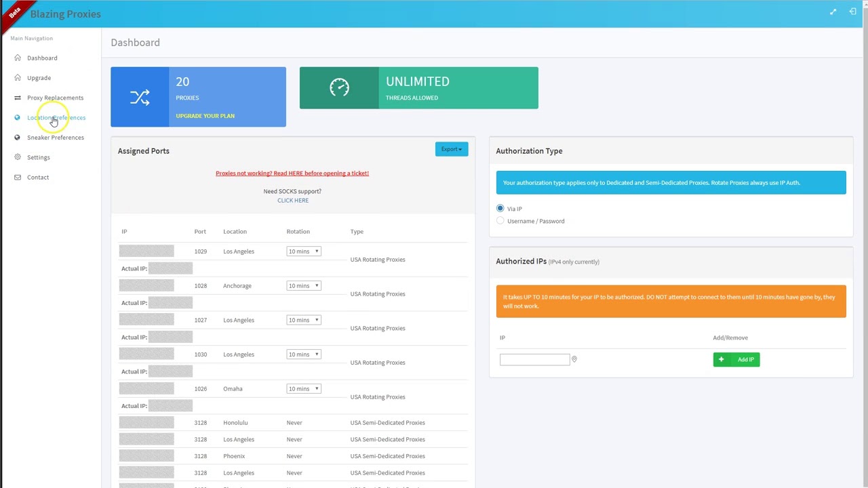868x488 pixels.
Task: Click the orange 10 minutes authorization notice
Action: (671, 302)
